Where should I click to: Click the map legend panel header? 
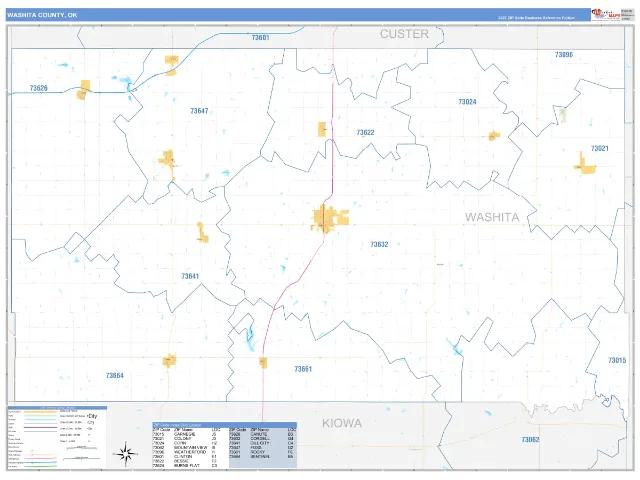point(57,408)
